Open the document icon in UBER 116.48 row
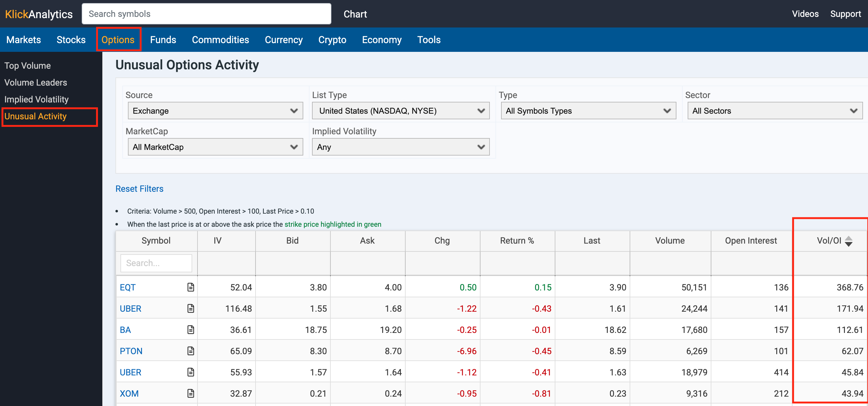This screenshot has width=868, height=406. click(x=191, y=308)
